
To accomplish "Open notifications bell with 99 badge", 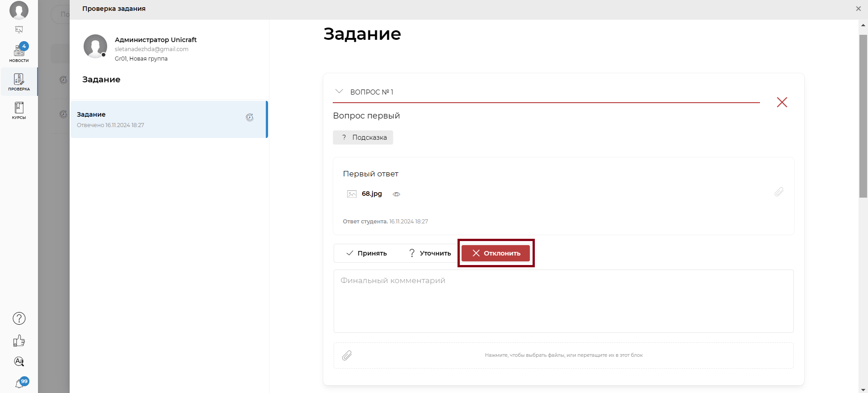I will (21, 383).
